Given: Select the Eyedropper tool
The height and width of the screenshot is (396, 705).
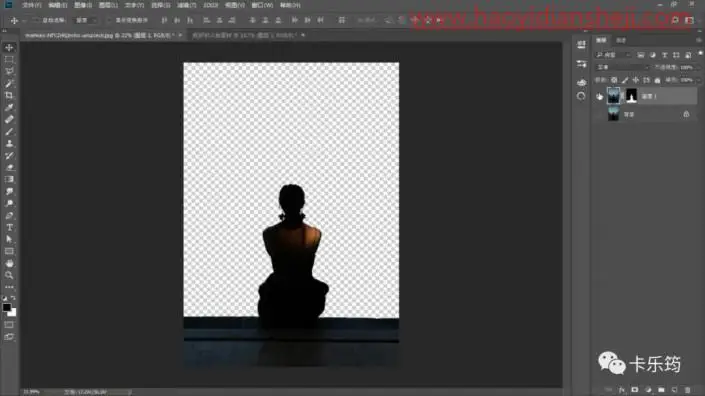Looking at the screenshot, I should tap(9, 107).
